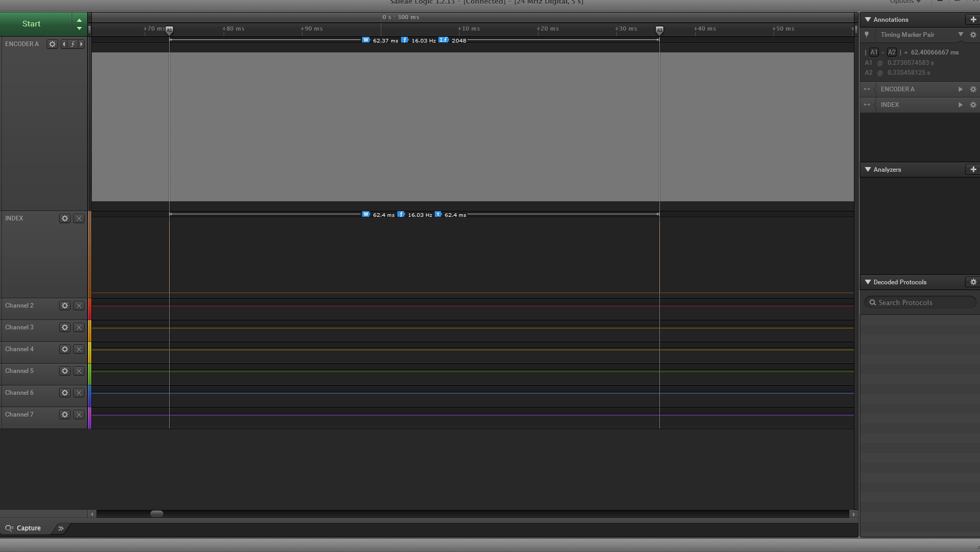Open Timing Marker Pair settings gear
This screenshot has width=980, height=552.
[973, 35]
